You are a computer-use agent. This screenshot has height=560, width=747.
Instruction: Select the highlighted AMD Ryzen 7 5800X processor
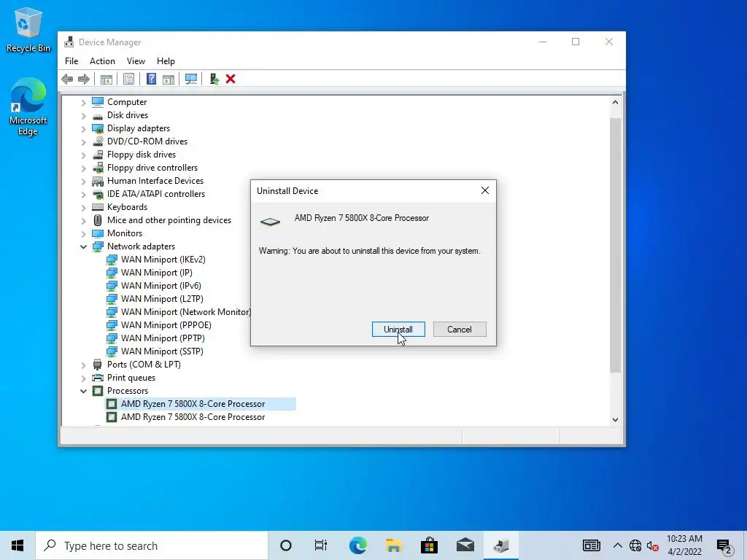coord(193,404)
